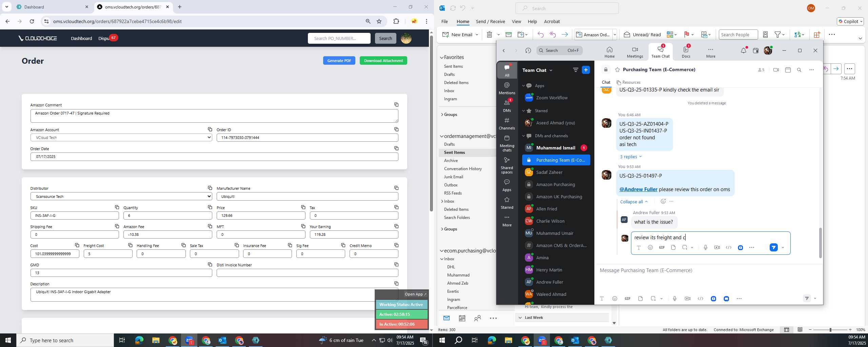Open Mentions in Zoom sidebar
Screen dimensions: 868x347
[x=507, y=88]
